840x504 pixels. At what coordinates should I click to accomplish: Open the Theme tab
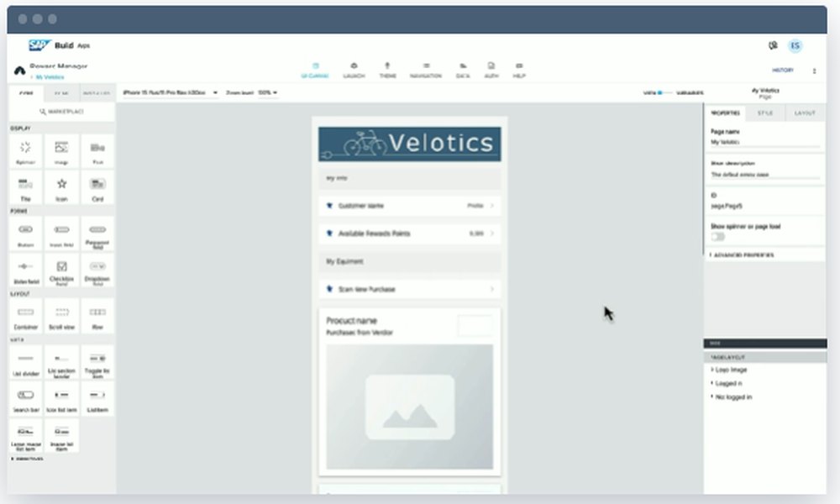pyautogui.click(x=387, y=71)
